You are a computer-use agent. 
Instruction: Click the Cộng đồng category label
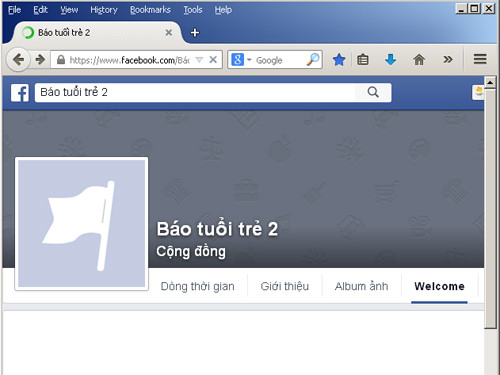191,252
